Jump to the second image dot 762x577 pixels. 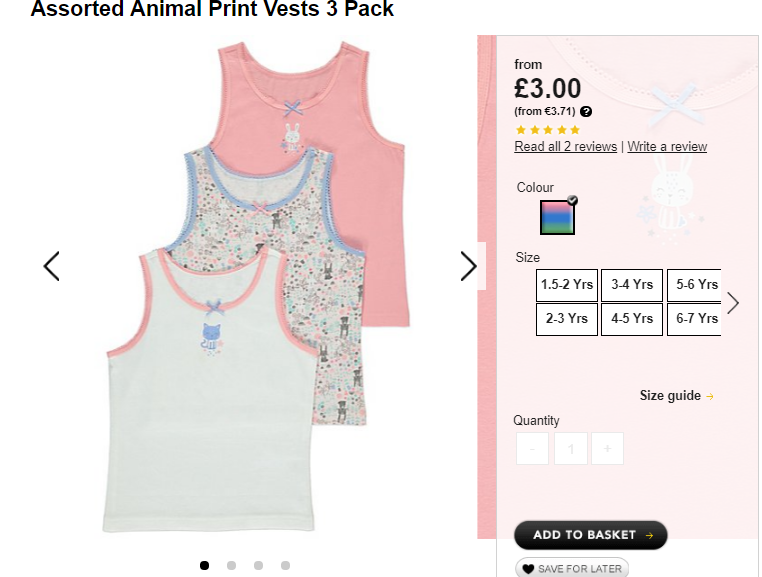[232, 565]
